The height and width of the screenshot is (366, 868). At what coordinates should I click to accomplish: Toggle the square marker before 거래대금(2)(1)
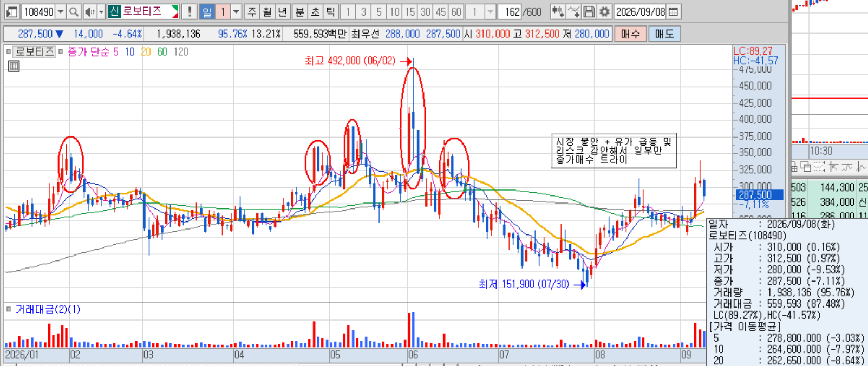click(x=9, y=309)
